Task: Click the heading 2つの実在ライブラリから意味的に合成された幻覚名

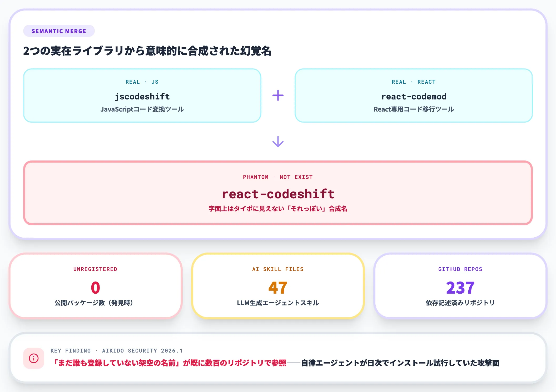Action: (x=147, y=51)
